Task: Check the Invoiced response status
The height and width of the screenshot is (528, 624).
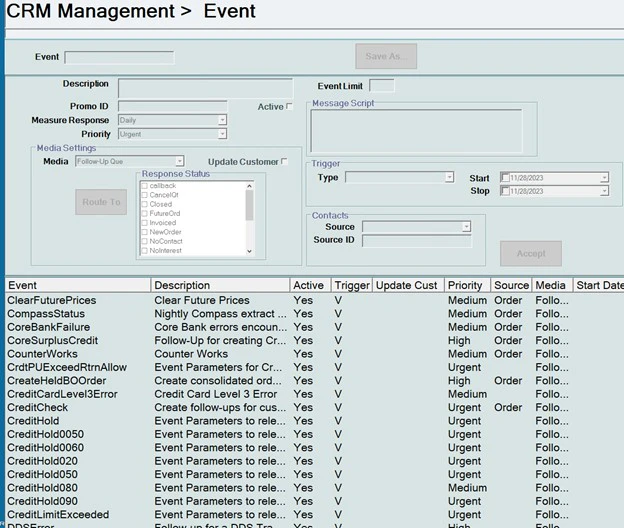Action: (144, 223)
